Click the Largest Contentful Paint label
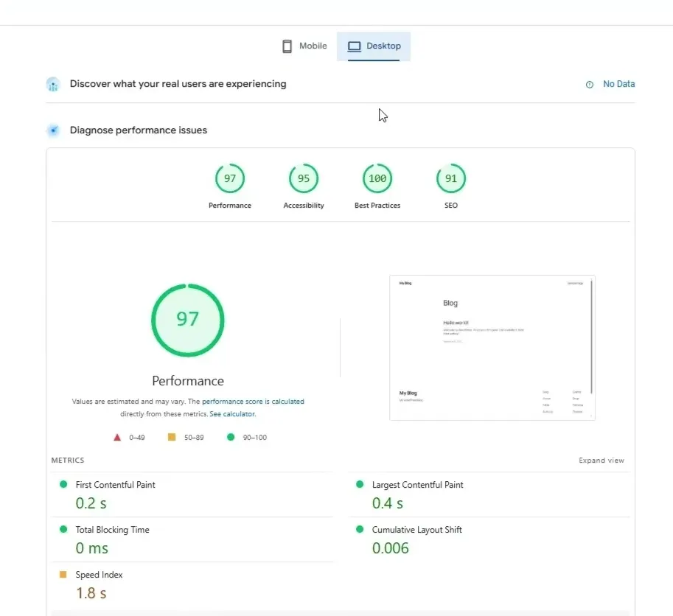This screenshot has height=616, width=673. pos(418,485)
